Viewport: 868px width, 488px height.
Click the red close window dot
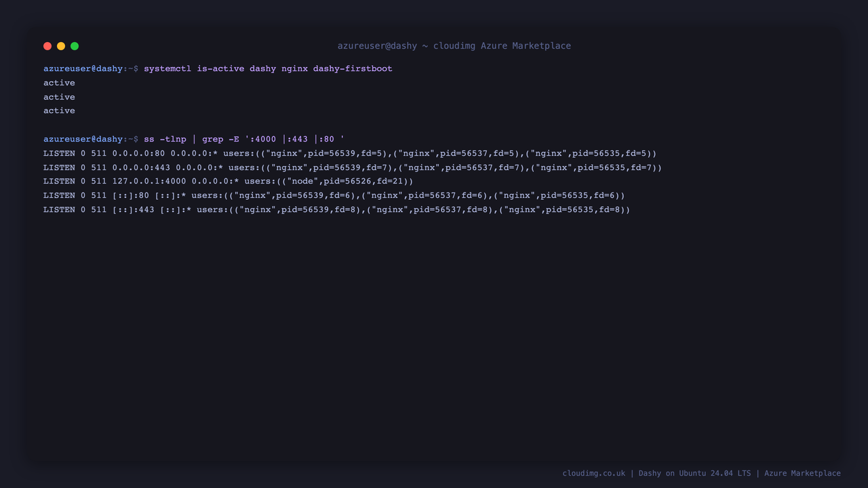tap(47, 46)
